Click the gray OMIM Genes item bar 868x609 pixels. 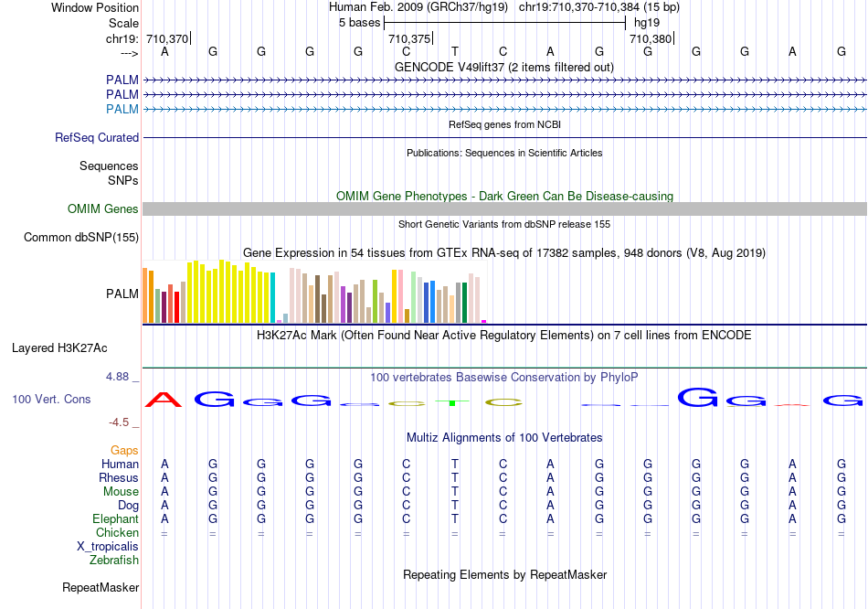pos(504,208)
